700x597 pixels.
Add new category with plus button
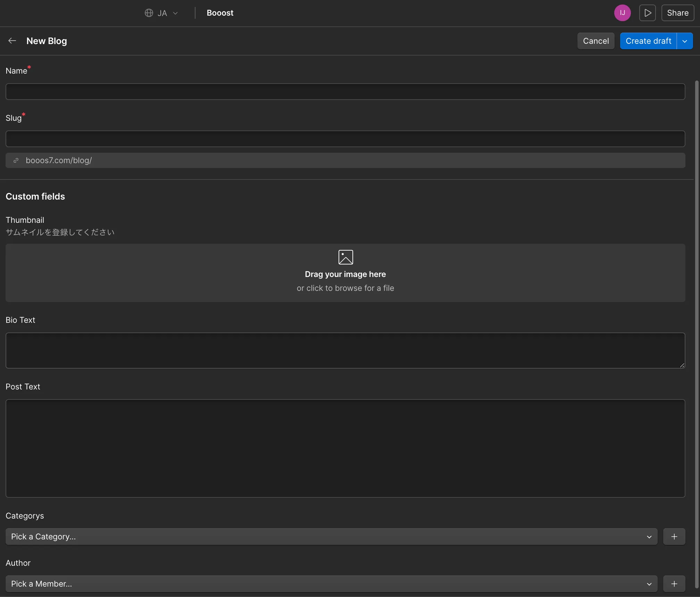674,537
